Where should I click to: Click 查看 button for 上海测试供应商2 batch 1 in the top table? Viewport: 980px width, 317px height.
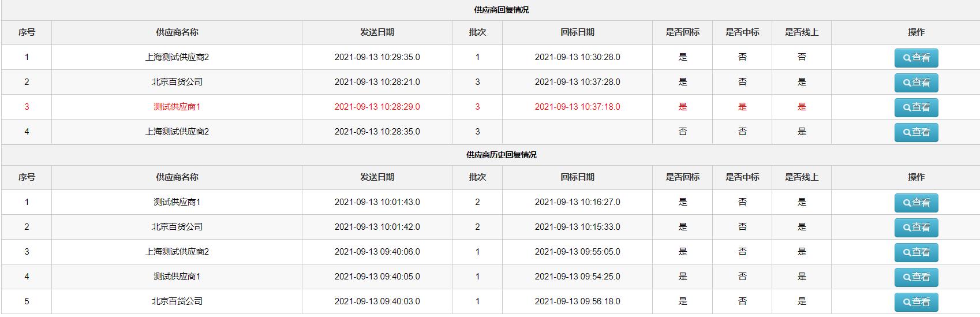pyautogui.click(x=916, y=58)
